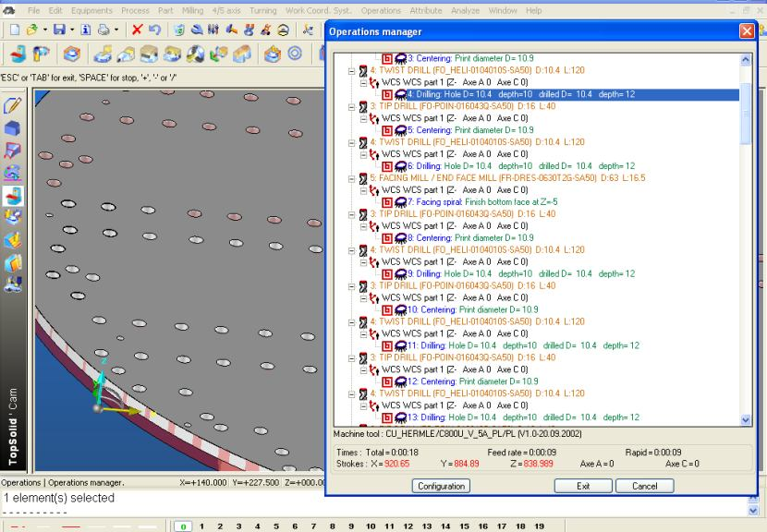Image resolution: width=767 pixels, height=532 pixels.
Task: Open the Turning menu
Action: tap(262, 10)
